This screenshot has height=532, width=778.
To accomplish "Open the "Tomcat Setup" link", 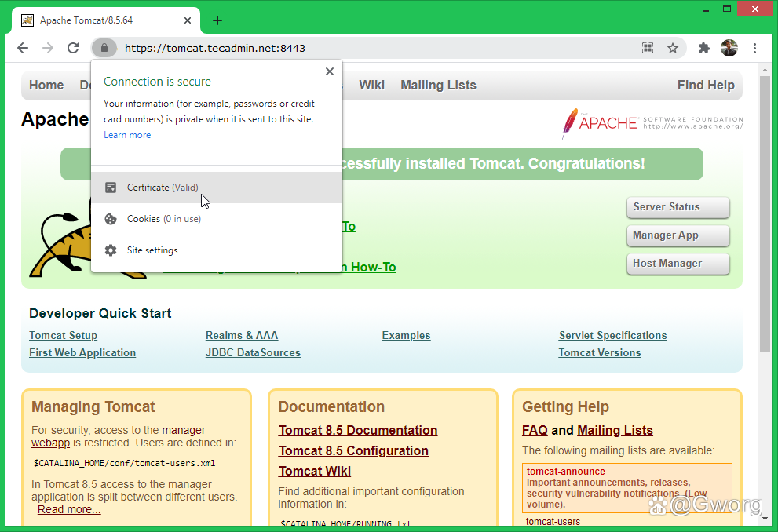I will click(63, 335).
